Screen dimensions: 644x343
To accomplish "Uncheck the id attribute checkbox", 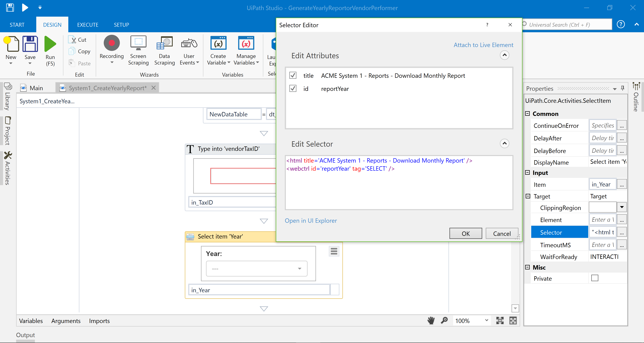I will 293,89.
